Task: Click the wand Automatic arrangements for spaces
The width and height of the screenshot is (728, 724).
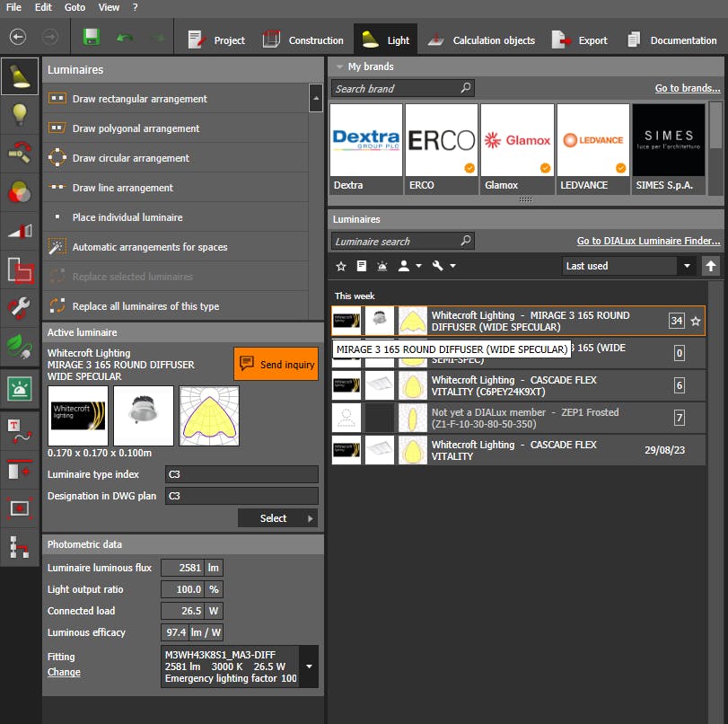Action: point(149,247)
